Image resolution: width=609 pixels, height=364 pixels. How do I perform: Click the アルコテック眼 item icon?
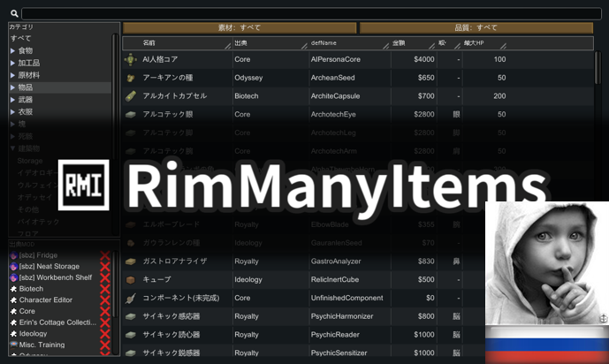[x=131, y=115]
